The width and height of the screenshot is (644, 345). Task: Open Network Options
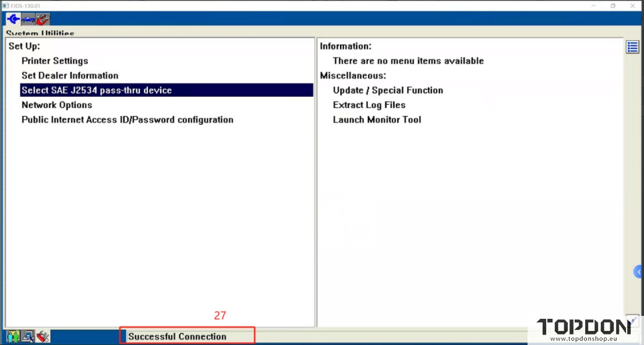(56, 105)
